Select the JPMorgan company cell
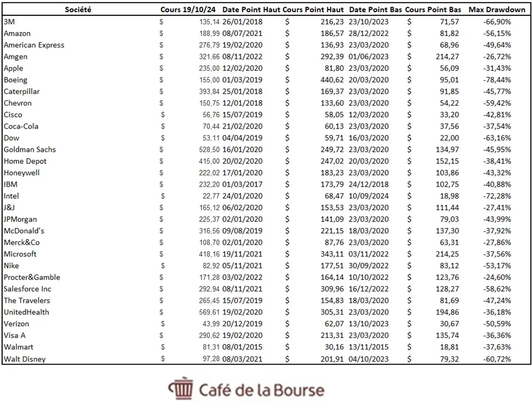Viewport: 532px width, 406px height. 20,219
